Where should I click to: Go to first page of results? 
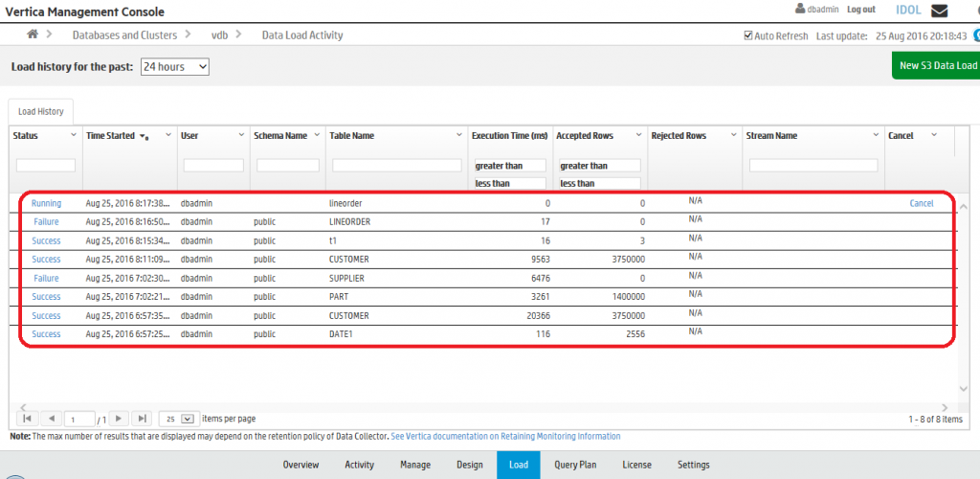point(26,419)
